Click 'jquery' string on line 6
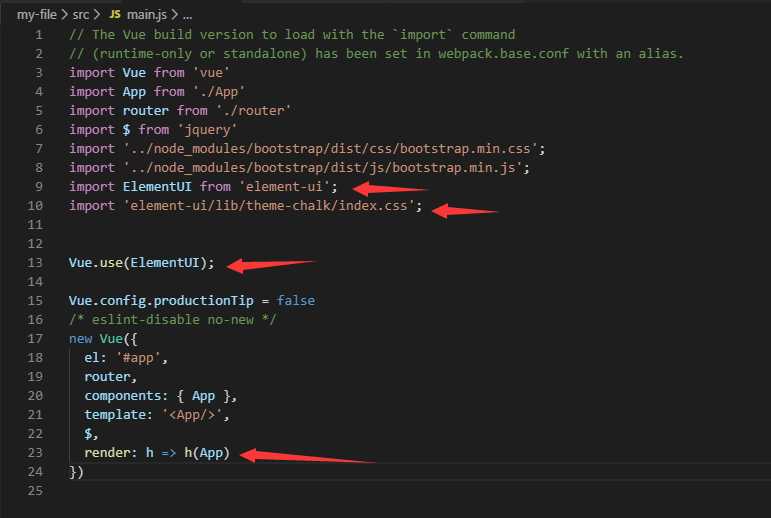The width and height of the screenshot is (771, 518). (x=208, y=130)
